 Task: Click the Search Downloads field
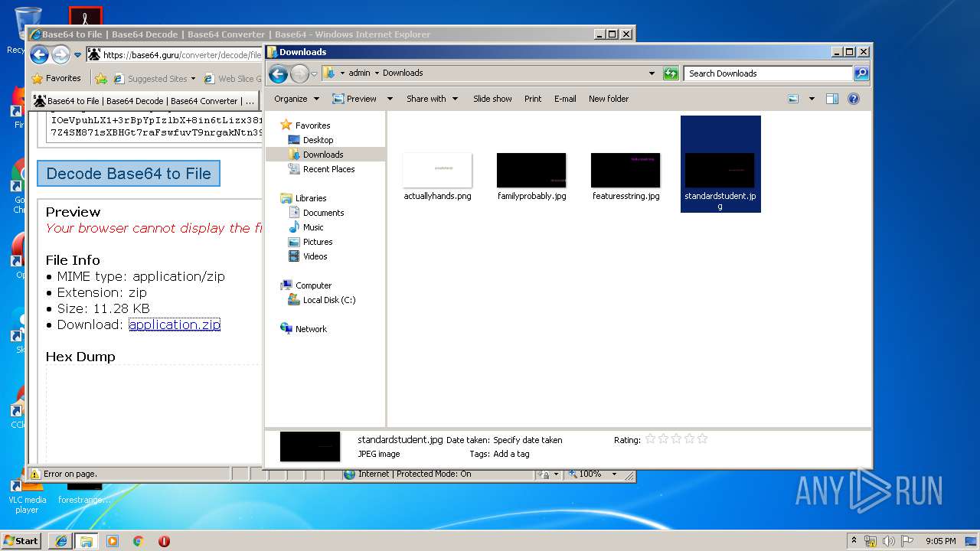pyautogui.click(x=768, y=73)
